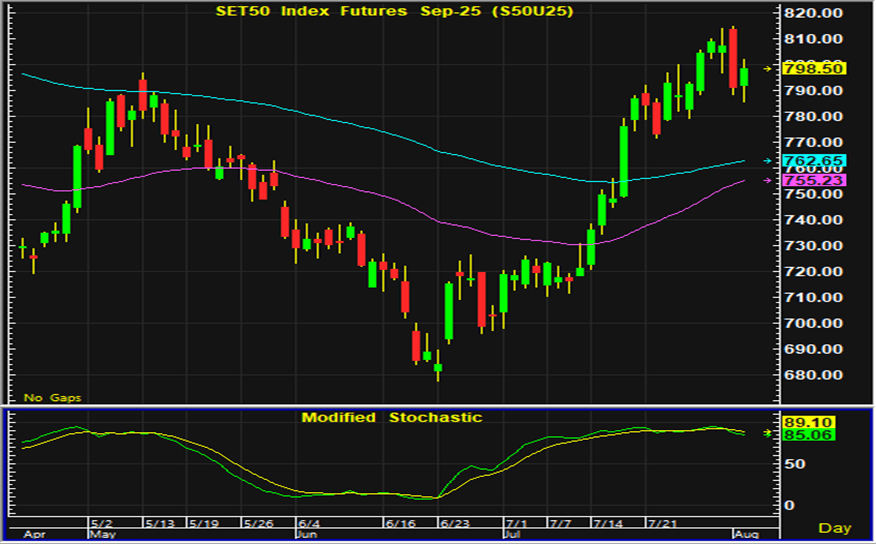Open the Day timeframe selector
This screenshot has width=876, height=544.
[836, 527]
